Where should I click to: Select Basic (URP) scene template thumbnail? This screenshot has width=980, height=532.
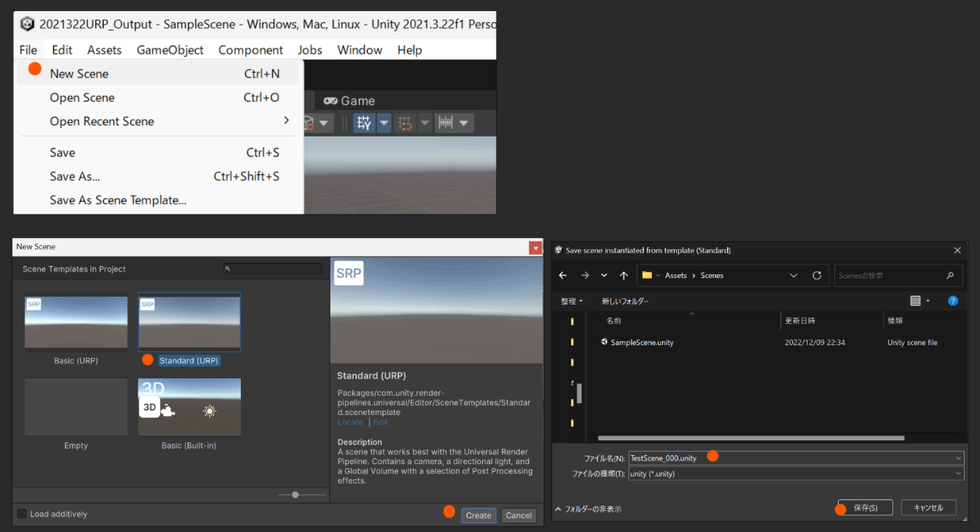pyautogui.click(x=76, y=322)
